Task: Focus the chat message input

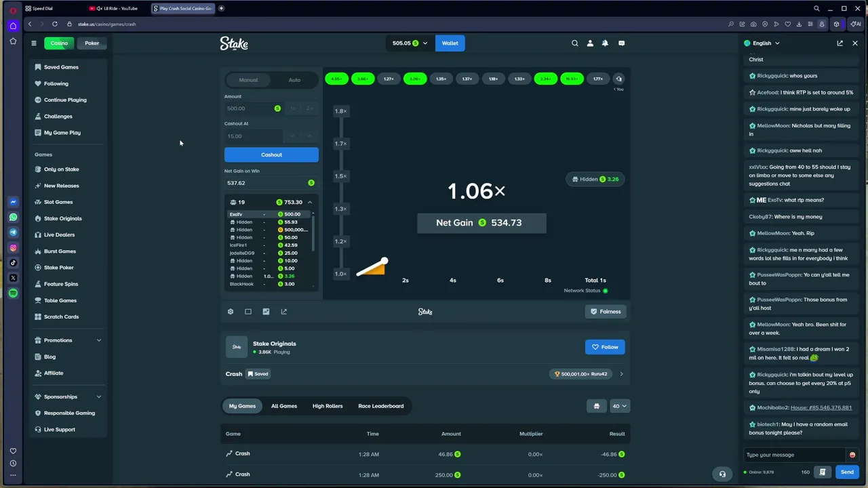Action: tap(795, 455)
